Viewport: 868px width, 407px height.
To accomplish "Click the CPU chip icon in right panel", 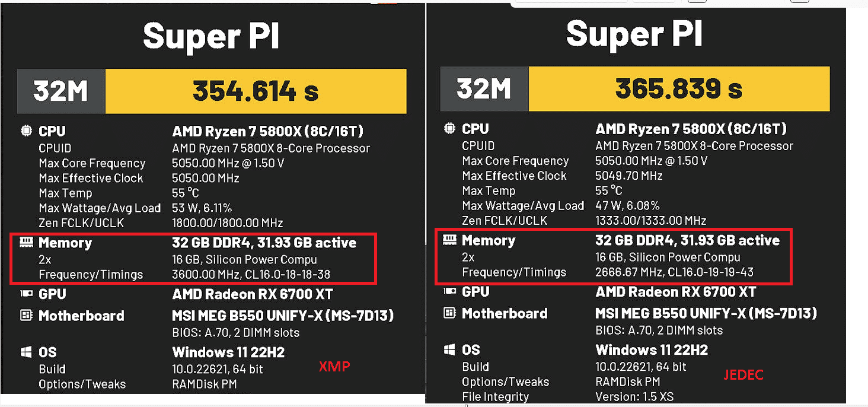I will [x=449, y=128].
